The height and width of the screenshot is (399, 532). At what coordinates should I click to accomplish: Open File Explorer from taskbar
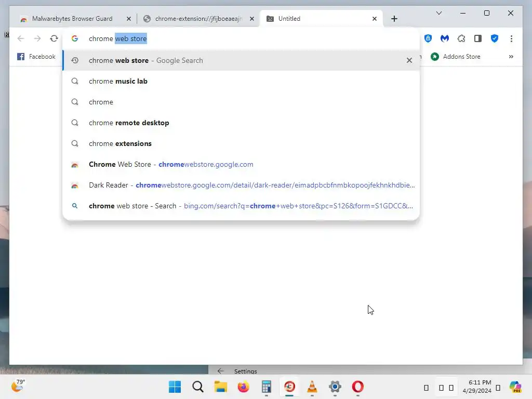pos(220,387)
